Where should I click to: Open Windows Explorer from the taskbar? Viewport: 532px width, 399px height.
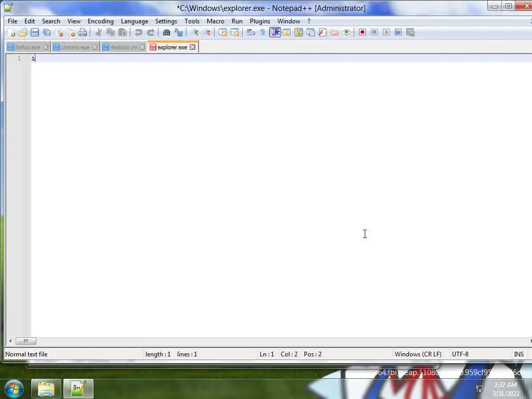tap(46, 389)
